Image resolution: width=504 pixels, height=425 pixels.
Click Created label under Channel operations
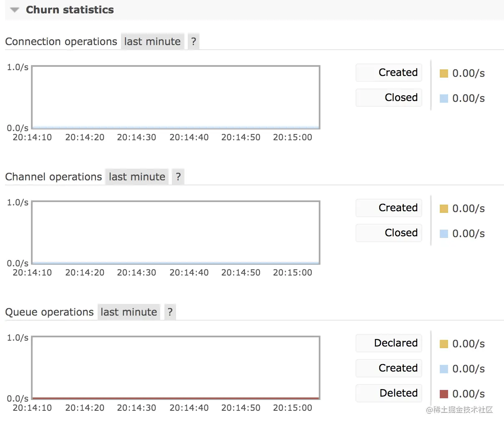point(389,208)
